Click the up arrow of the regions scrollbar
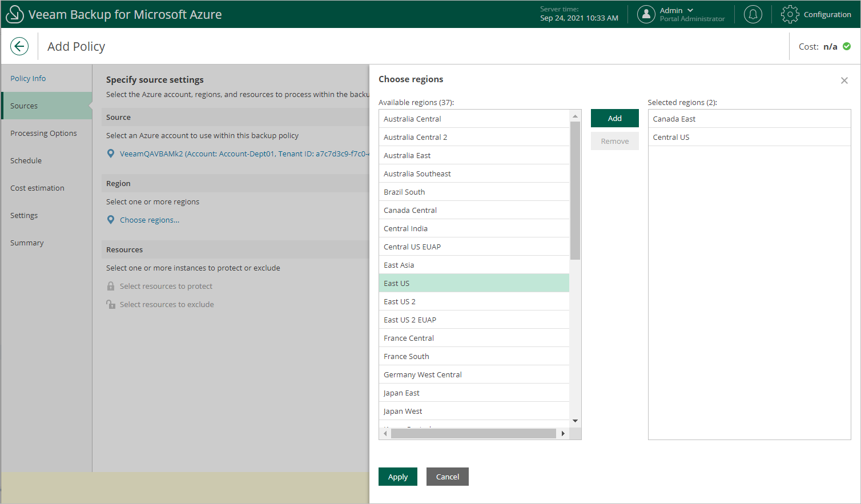Viewport: 861px width, 504px height. pyautogui.click(x=576, y=116)
